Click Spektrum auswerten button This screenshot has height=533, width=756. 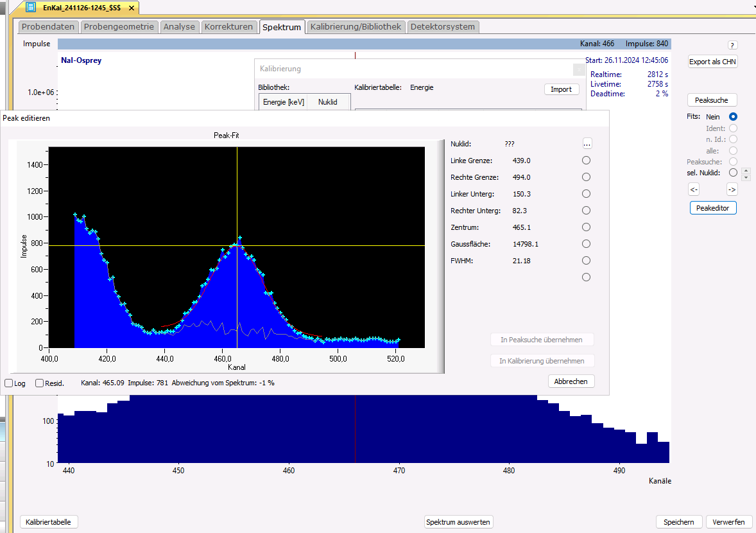(x=459, y=522)
